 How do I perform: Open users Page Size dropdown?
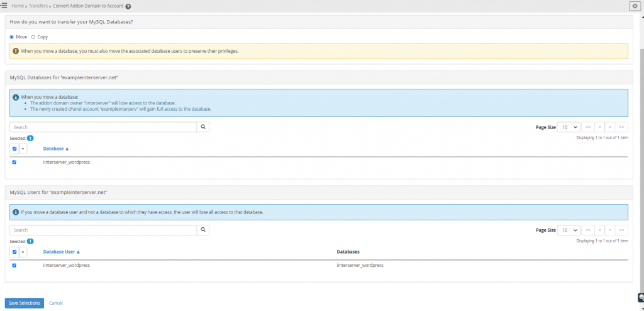pos(569,230)
